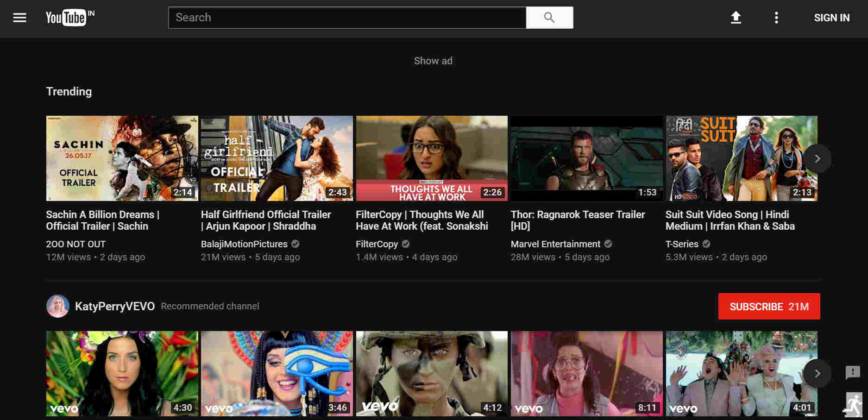
Task: Open the hamburger guide menu
Action: [19, 18]
